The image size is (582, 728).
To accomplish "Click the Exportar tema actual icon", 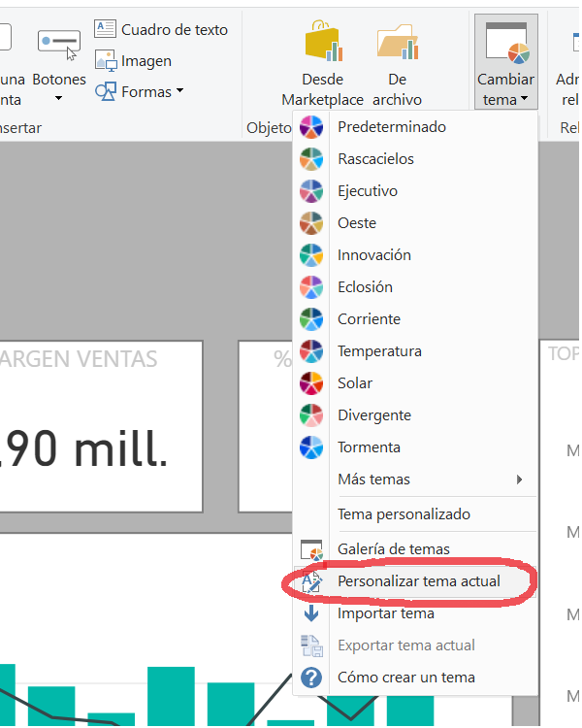I will [x=311, y=645].
